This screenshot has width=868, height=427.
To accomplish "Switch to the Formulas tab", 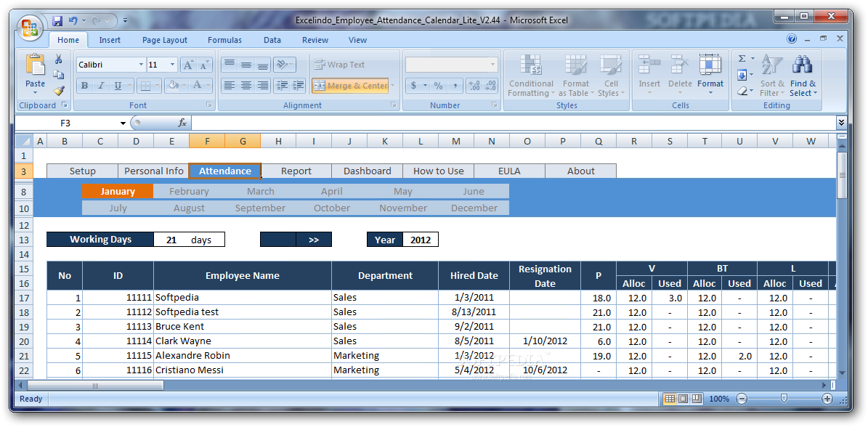I will click(x=224, y=40).
